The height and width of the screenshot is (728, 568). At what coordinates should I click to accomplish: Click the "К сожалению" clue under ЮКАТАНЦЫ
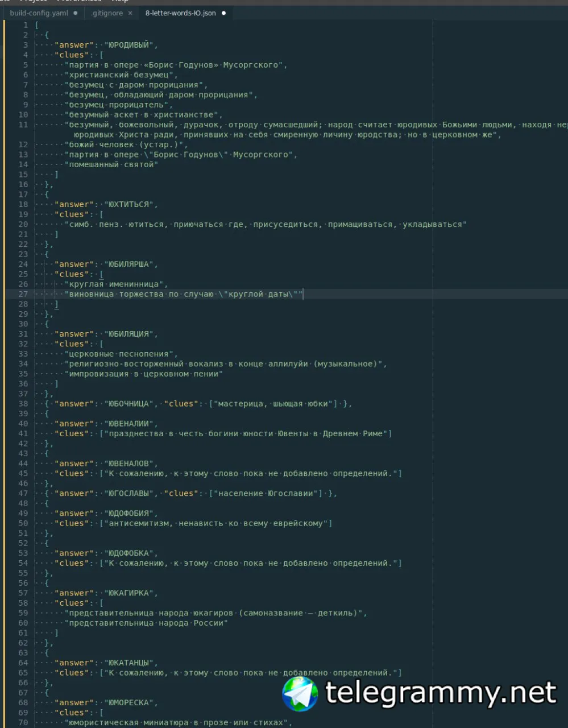click(251, 673)
